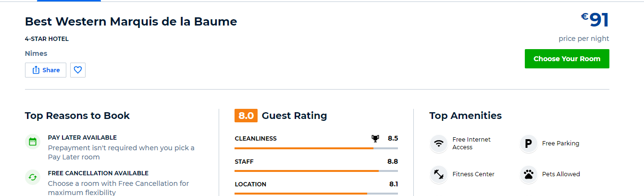Click the Free Internet Access wifi icon
This screenshot has width=644, height=196.
tap(438, 144)
